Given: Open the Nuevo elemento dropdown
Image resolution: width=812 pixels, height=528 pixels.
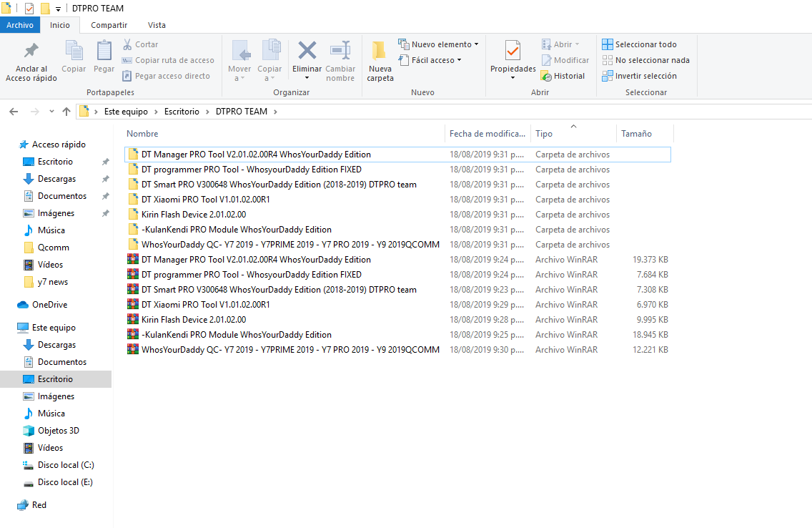Looking at the screenshot, I should point(438,44).
